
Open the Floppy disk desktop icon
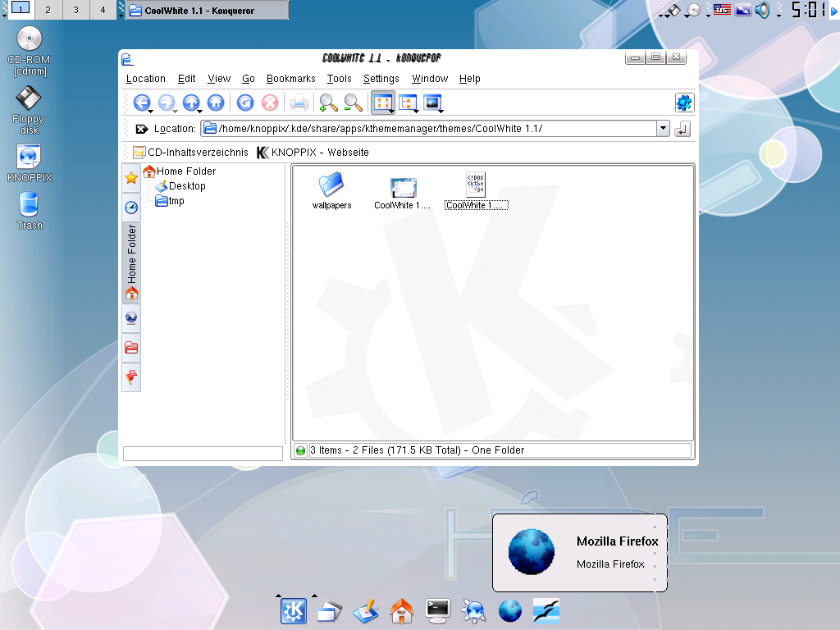click(x=29, y=112)
